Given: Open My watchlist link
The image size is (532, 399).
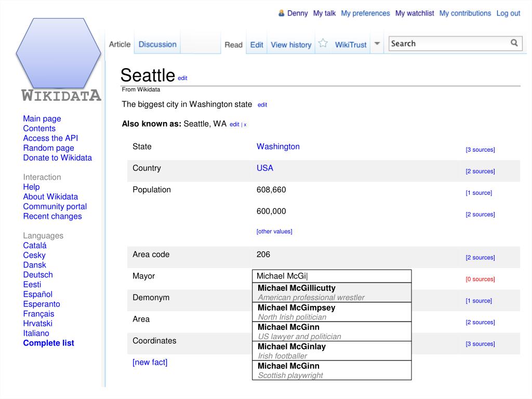Looking at the screenshot, I should pyautogui.click(x=415, y=13).
